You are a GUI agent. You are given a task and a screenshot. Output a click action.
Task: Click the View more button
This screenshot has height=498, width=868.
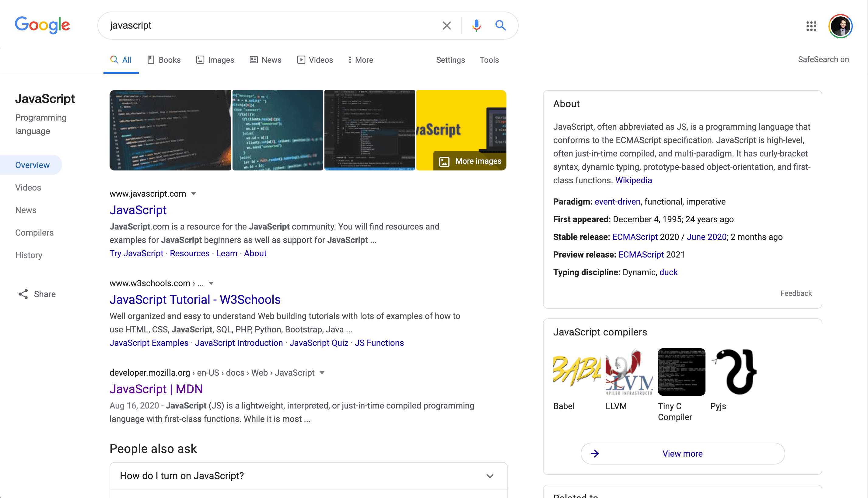point(682,454)
